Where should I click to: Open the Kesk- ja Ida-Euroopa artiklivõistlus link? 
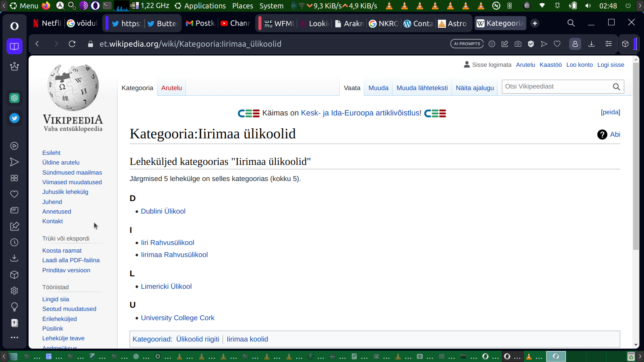click(361, 113)
